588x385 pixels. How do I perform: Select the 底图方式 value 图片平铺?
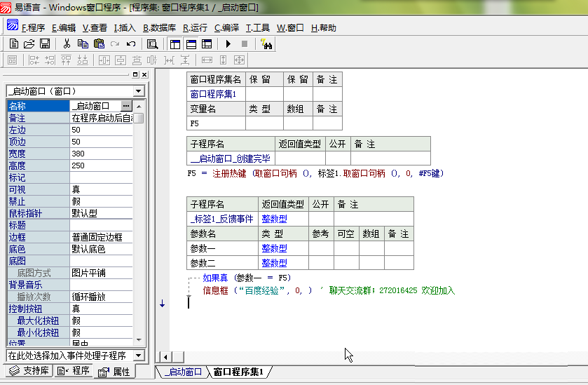click(x=101, y=273)
